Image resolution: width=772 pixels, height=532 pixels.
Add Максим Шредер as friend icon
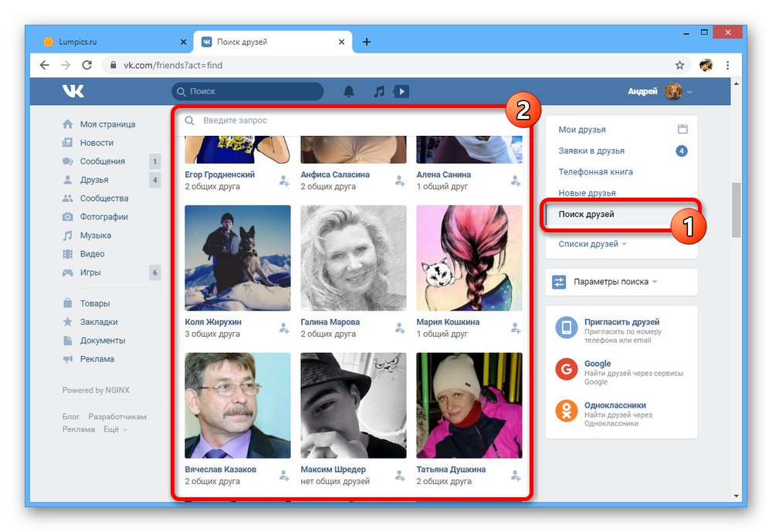coord(400,476)
